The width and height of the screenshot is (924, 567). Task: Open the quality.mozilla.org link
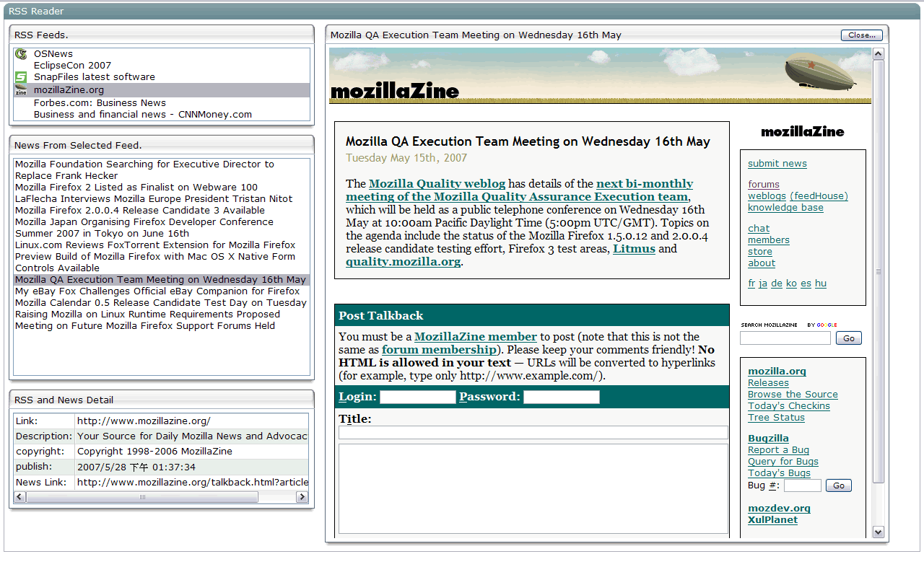tap(403, 262)
